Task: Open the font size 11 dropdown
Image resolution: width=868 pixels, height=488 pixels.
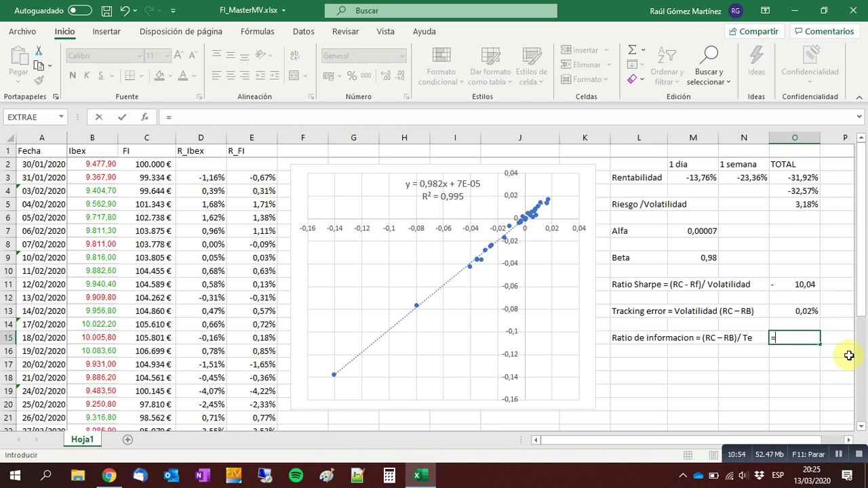Action: click(167, 56)
